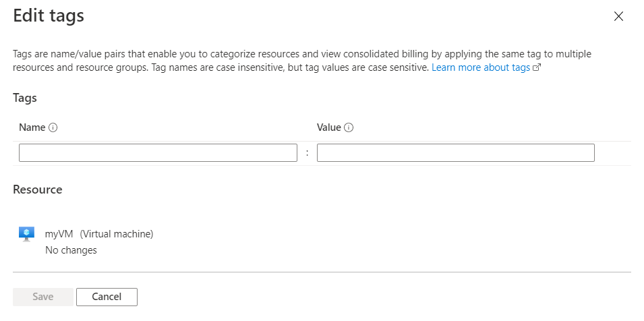Click the myVM virtual machine icon
This screenshot has height=321, width=644.
click(26, 234)
